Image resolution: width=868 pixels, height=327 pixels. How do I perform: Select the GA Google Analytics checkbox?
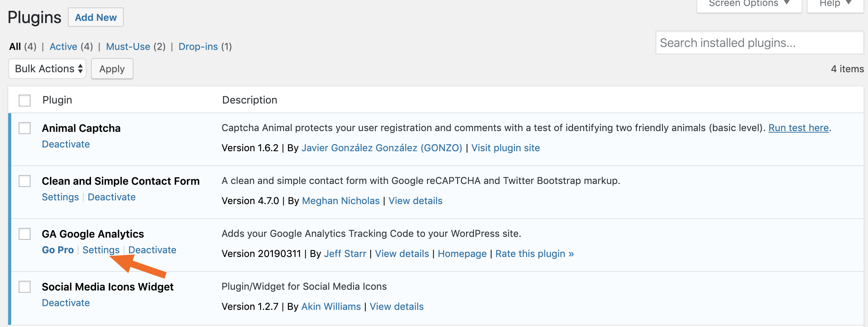coord(25,234)
